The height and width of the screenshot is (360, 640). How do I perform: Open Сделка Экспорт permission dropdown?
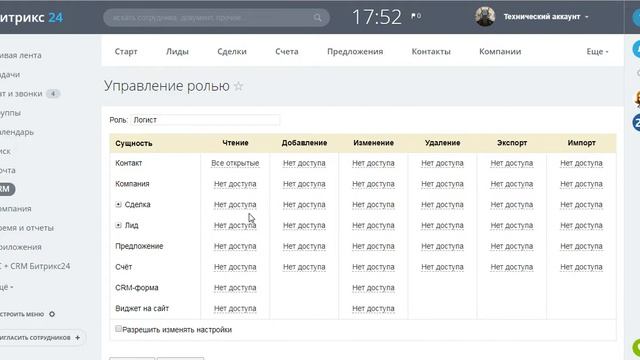[512, 204]
